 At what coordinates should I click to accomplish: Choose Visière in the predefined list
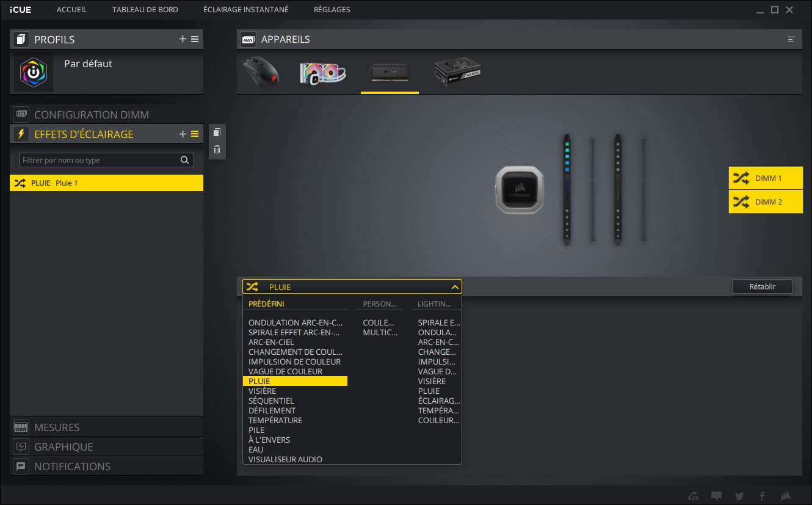(262, 391)
